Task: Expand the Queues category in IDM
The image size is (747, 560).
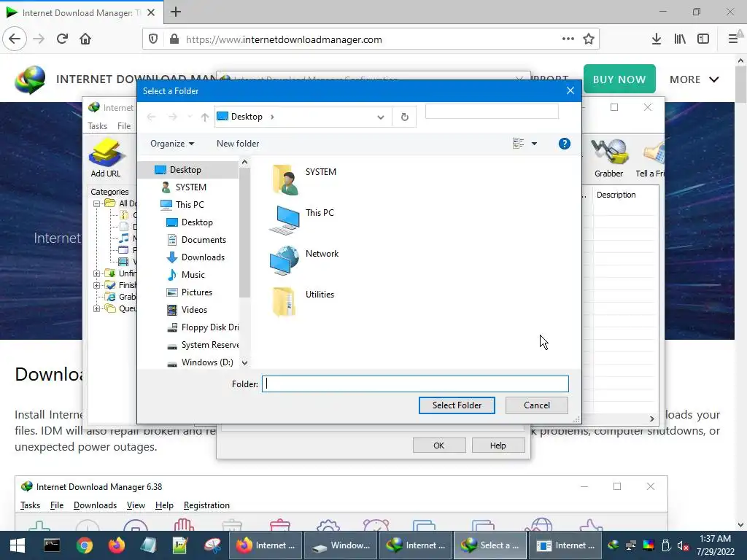Action: click(97, 308)
